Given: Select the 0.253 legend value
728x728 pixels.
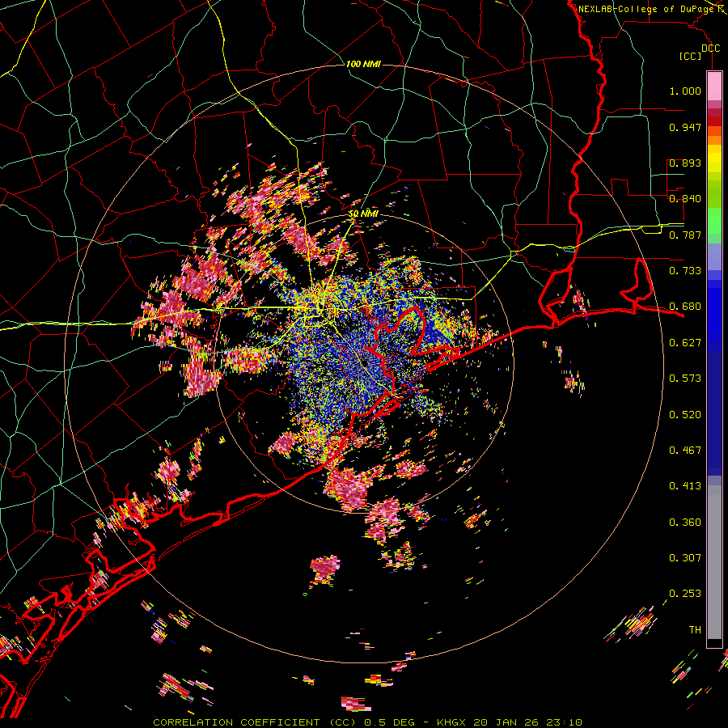Looking at the screenshot, I should click(x=685, y=594).
